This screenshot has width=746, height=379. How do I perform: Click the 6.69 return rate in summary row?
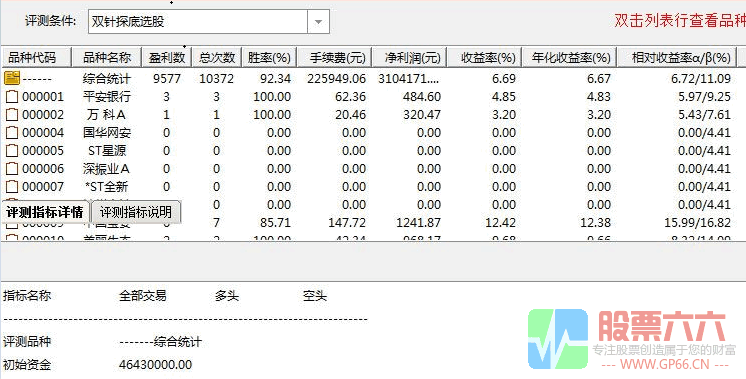pyautogui.click(x=504, y=79)
